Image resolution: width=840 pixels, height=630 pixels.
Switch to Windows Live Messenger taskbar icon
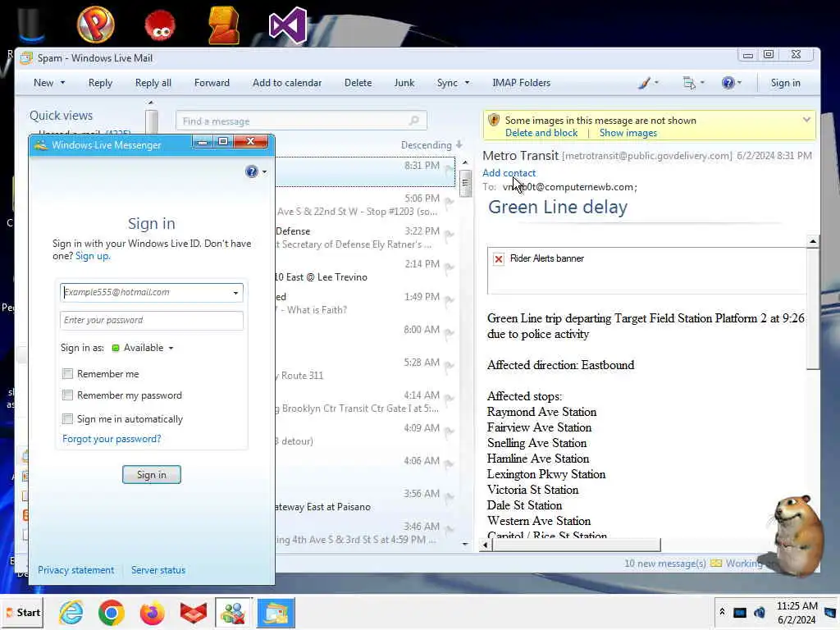(234, 612)
